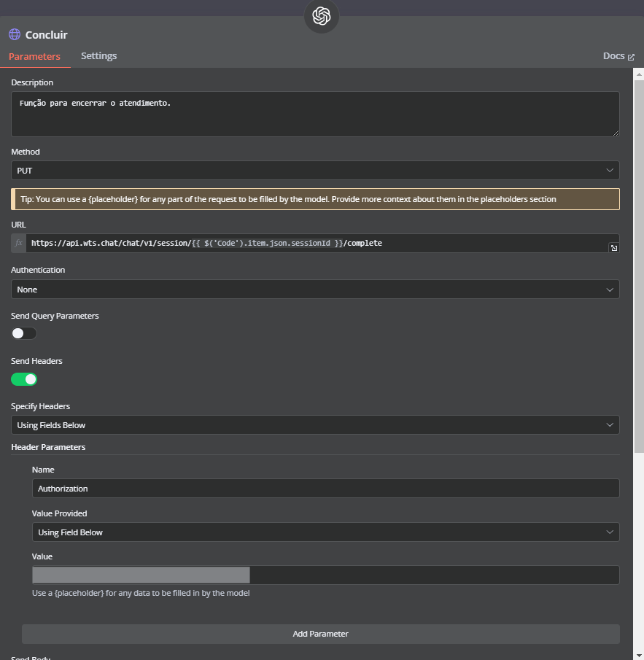Screen dimensions: 644x660
Task: Click the fx expression icon in URL field
Action: point(19,244)
